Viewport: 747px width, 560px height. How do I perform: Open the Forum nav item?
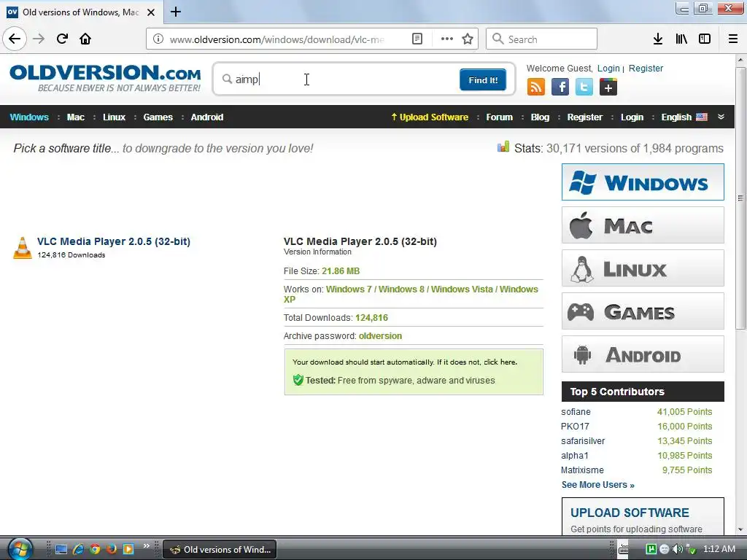coord(499,117)
